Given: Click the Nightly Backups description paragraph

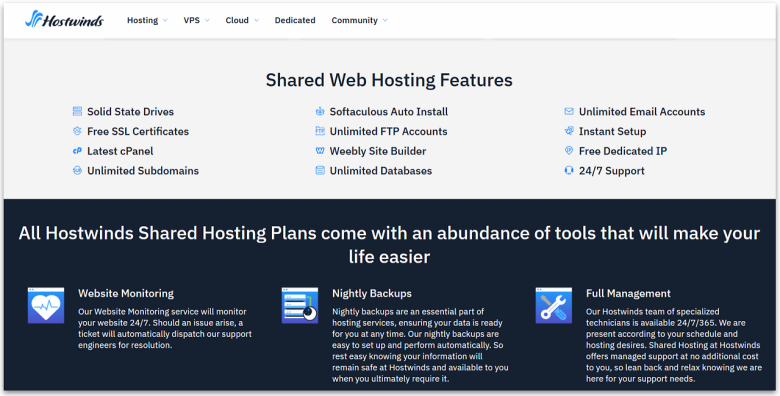Looking at the screenshot, I should 420,345.
